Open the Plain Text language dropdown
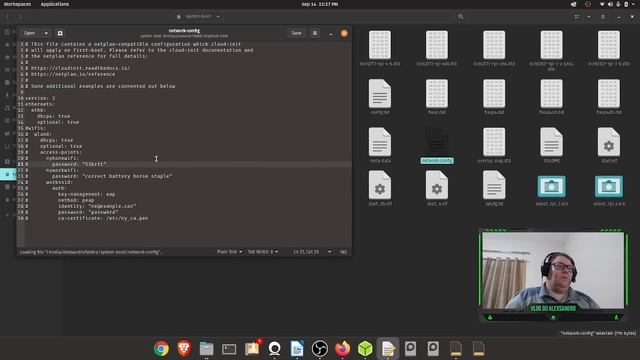The height and width of the screenshot is (360, 640). click(x=229, y=252)
